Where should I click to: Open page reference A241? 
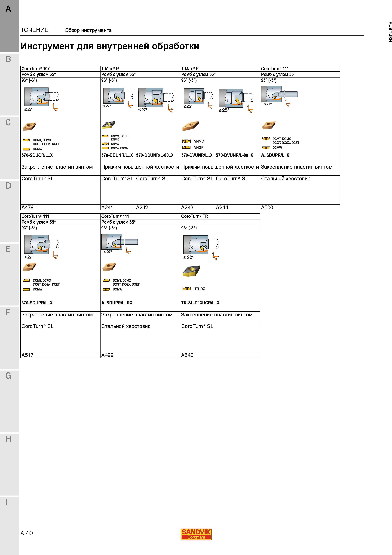(x=107, y=207)
